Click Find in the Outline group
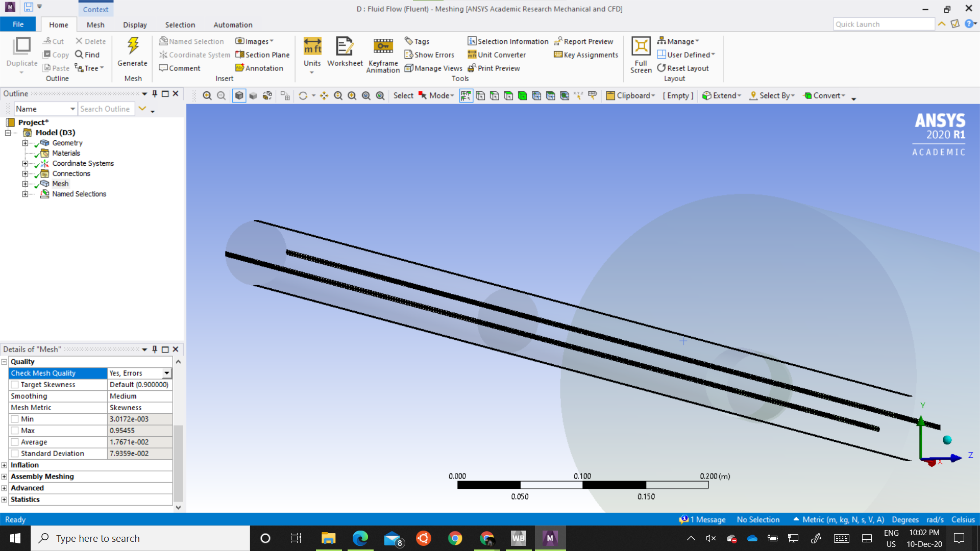The image size is (980, 551). (87, 55)
